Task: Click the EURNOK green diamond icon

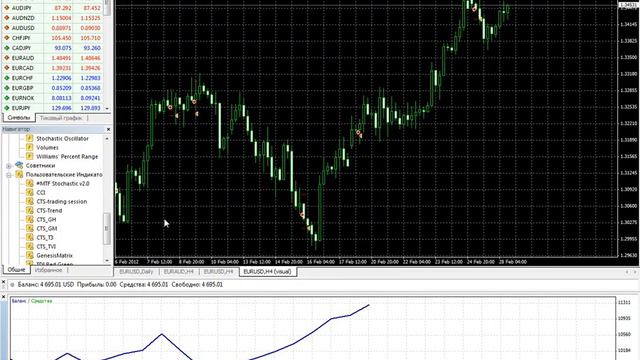Action: pyautogui.click(x=7, y=98)
